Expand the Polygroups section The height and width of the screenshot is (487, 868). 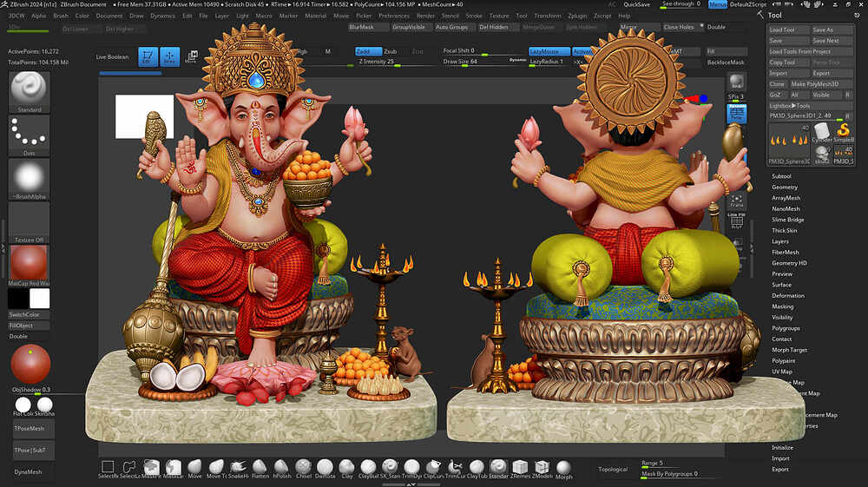click(x=786, y=328)
